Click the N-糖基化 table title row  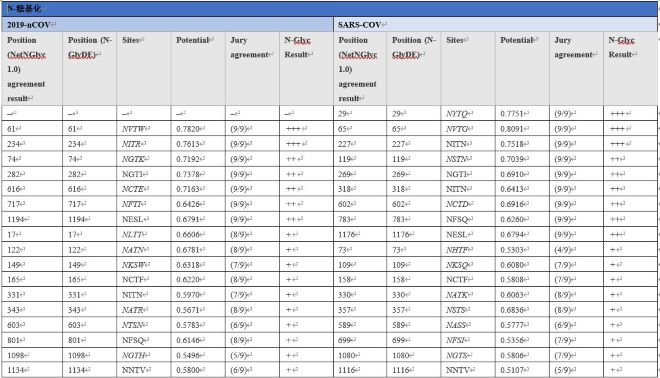point(330,9)
